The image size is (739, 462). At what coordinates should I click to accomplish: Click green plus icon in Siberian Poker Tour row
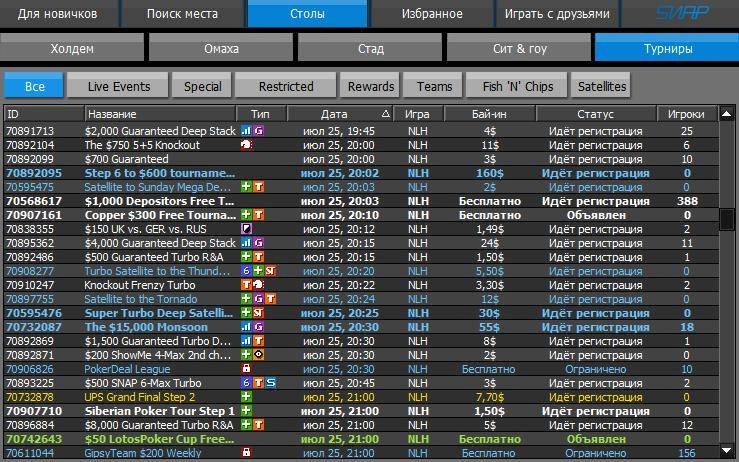pos(246,410)
